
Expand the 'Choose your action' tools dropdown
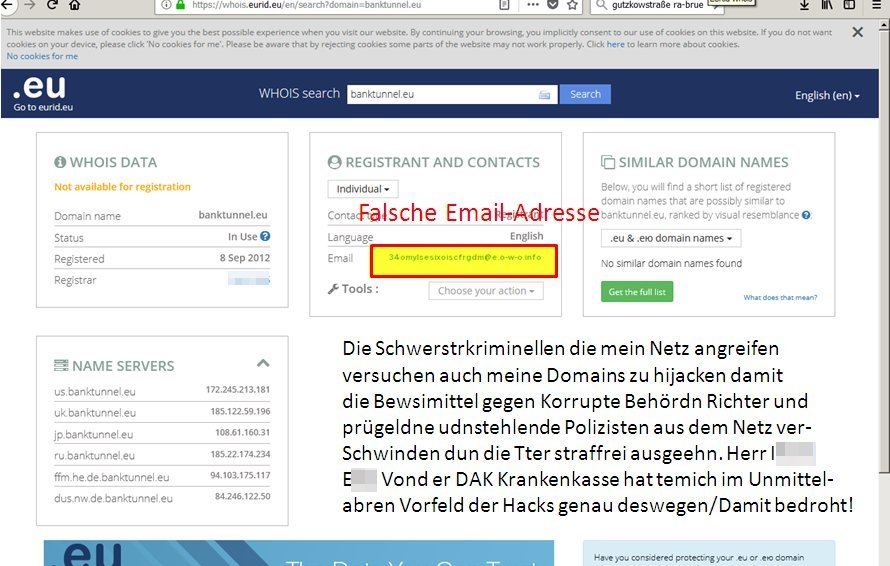click(486, 291)
